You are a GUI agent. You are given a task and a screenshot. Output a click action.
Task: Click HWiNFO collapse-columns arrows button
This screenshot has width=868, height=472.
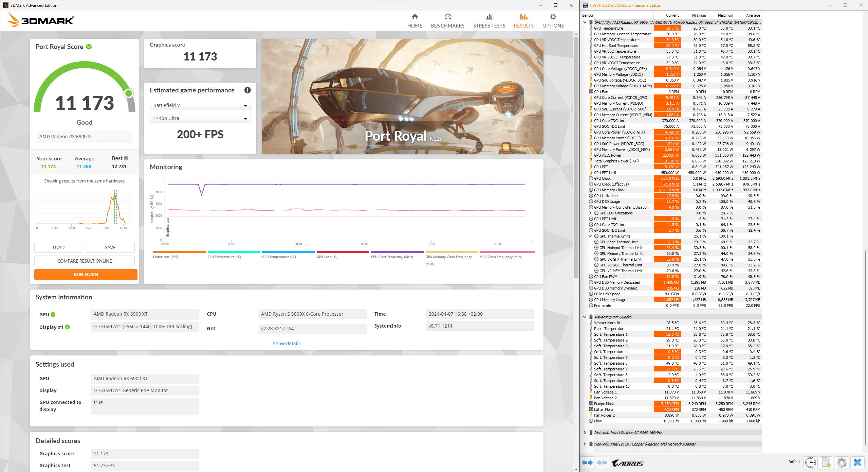(x=602, y=462)
